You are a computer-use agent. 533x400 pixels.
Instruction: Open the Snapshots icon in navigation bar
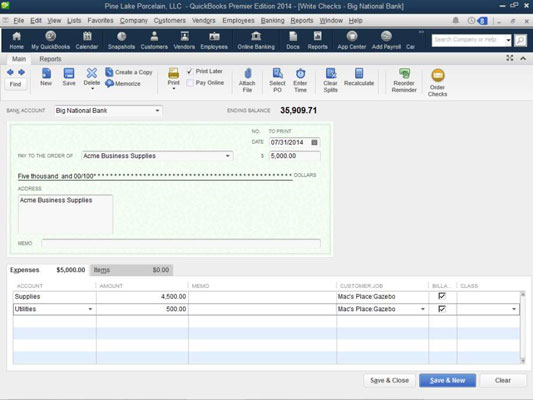pos(121,36)
